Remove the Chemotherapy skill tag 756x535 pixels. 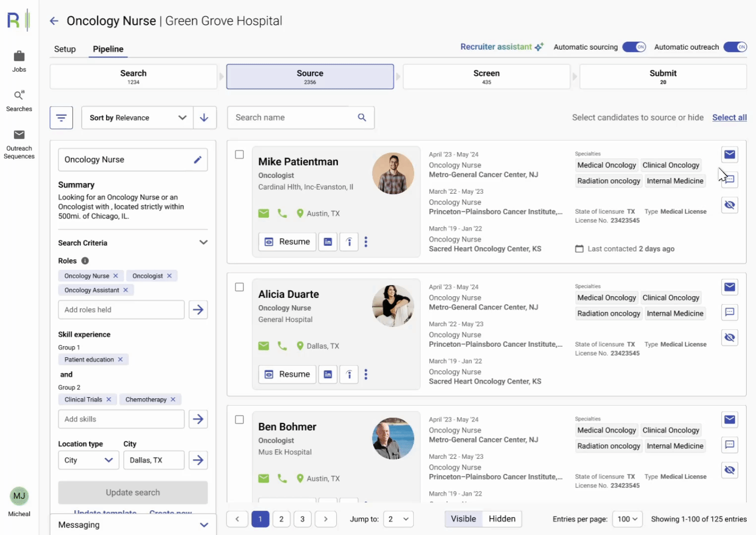coord(173,400)
